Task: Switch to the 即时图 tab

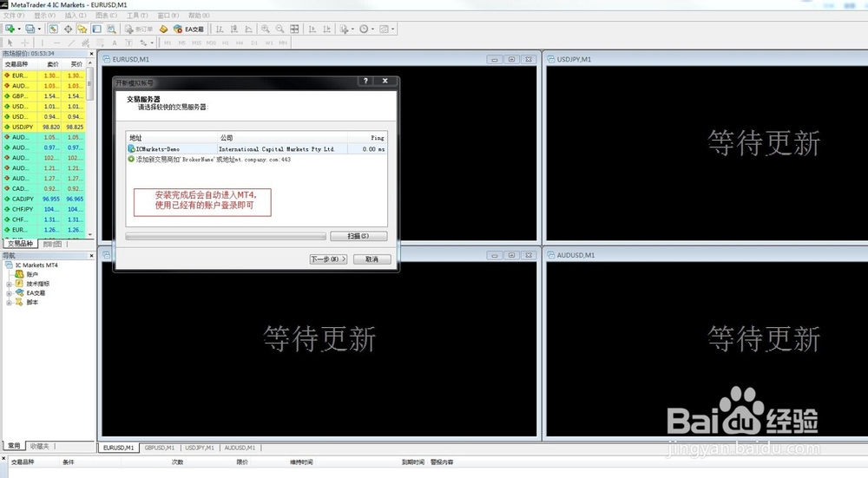Action: 53,244
